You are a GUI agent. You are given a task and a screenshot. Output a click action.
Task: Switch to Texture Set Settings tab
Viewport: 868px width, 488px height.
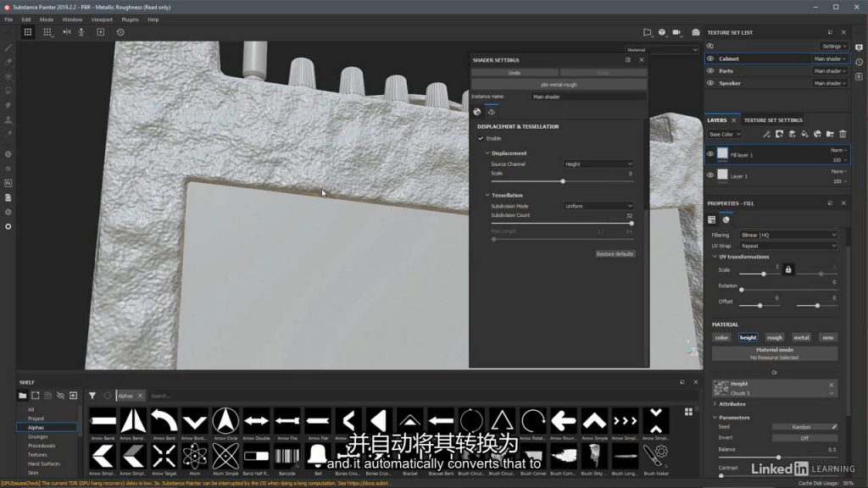773,120
